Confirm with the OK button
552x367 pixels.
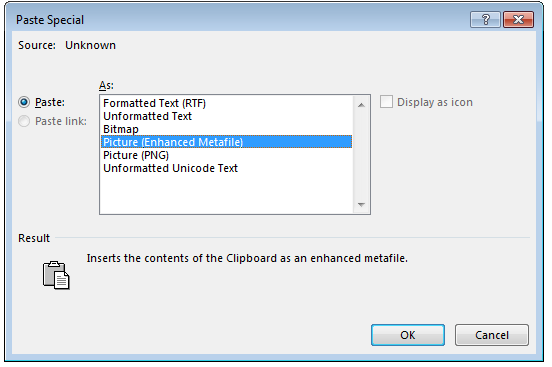[408, 335]
